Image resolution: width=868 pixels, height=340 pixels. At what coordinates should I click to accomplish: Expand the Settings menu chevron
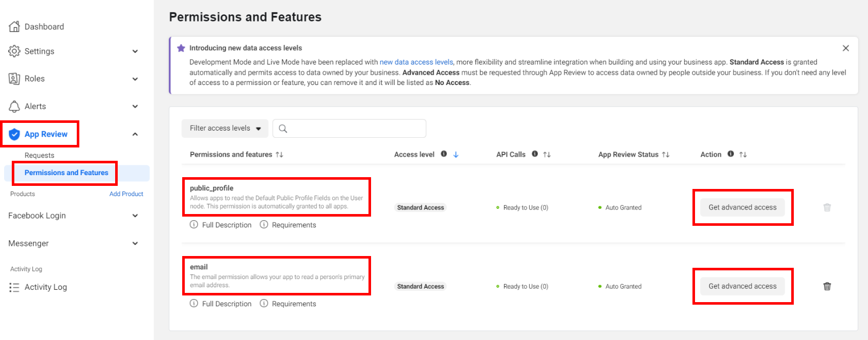135,51
